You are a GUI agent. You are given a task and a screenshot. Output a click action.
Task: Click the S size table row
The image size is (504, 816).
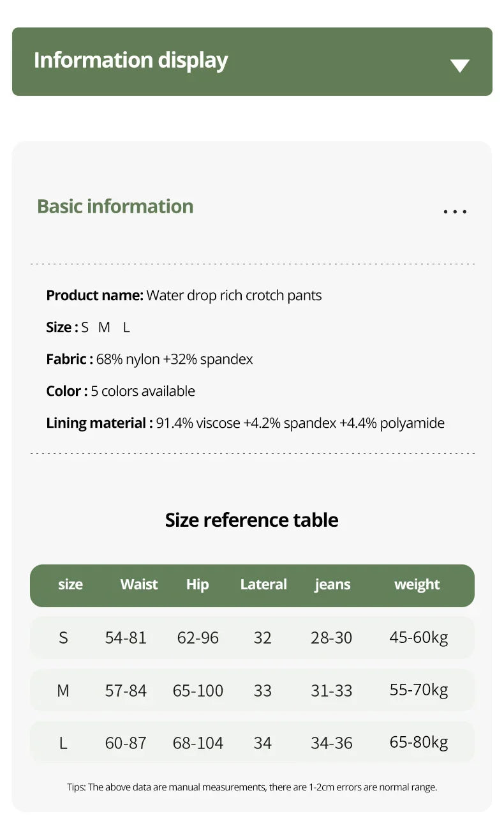point(252,637)
